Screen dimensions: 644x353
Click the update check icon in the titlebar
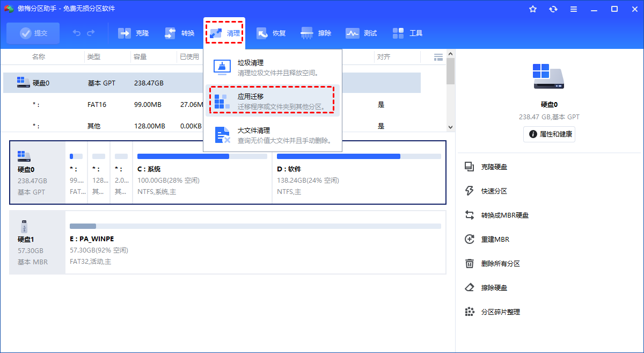pos(553,9)
